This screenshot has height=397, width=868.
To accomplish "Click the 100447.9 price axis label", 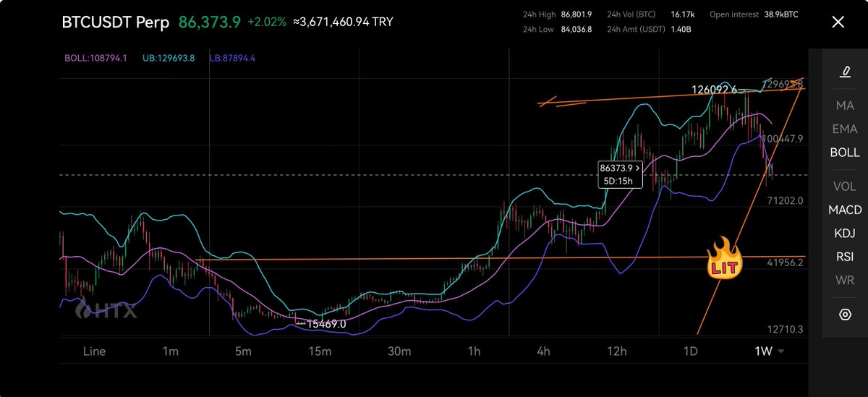I will 783,139.
